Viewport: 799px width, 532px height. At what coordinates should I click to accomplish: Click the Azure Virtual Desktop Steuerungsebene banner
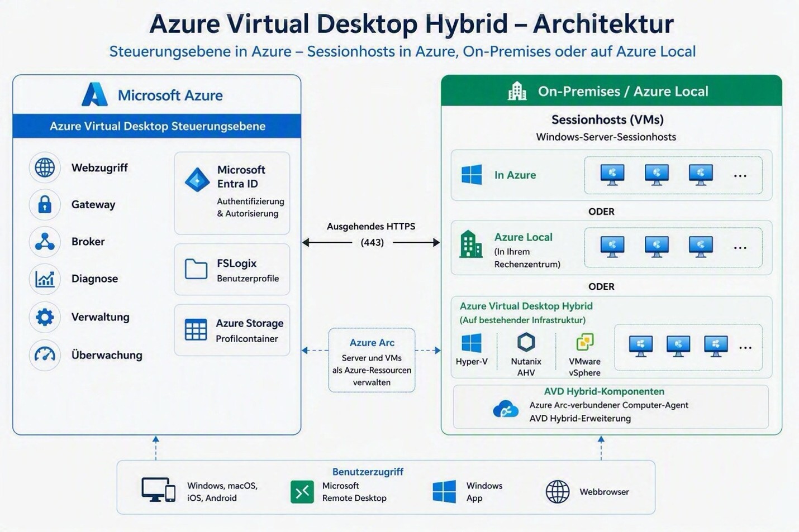157,126
